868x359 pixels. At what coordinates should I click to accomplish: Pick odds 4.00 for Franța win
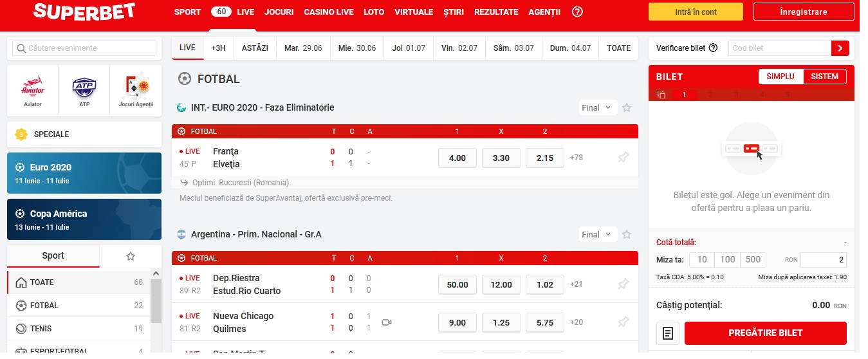pos(457,158)
